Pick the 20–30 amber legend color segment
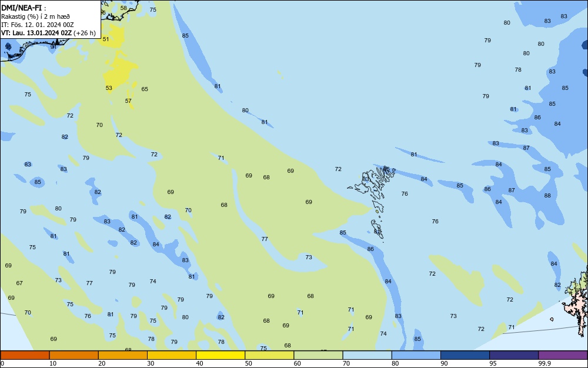Screen dimensions: 588x368 click(x=123, y=355)
